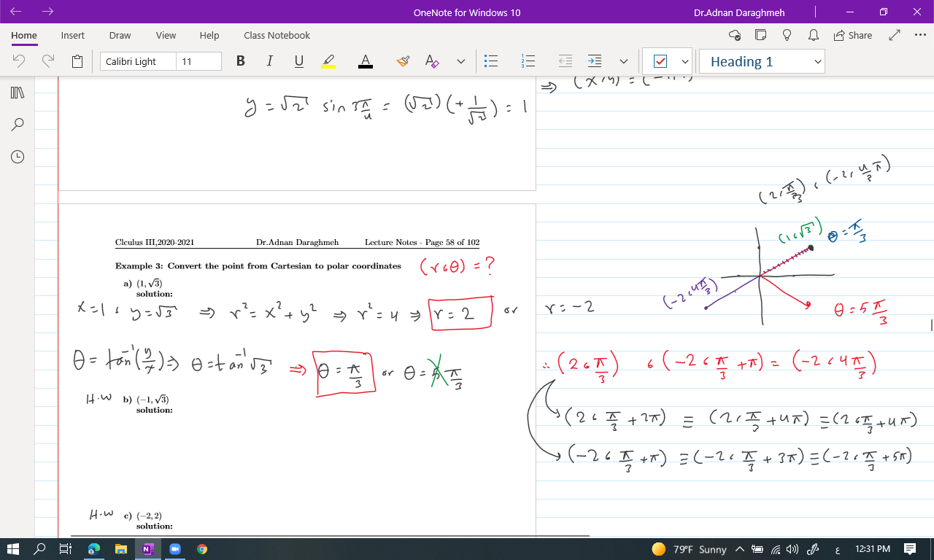Pick the yellow highlighter color

click(x=328, y=61)
